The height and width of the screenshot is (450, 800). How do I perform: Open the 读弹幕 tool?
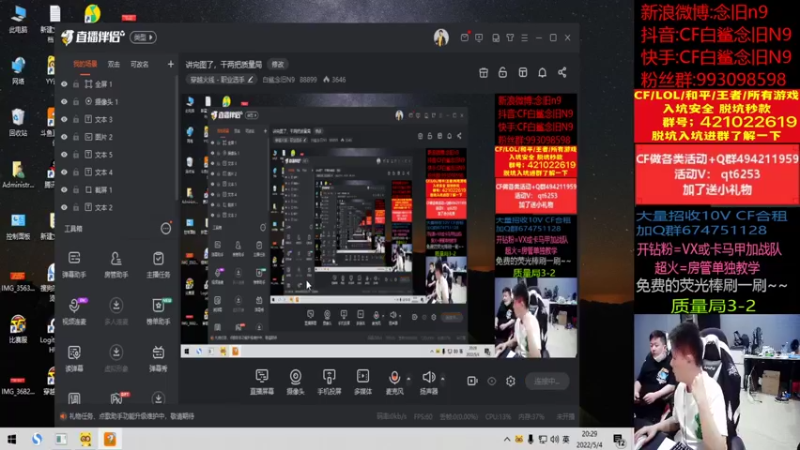(74, 358)
